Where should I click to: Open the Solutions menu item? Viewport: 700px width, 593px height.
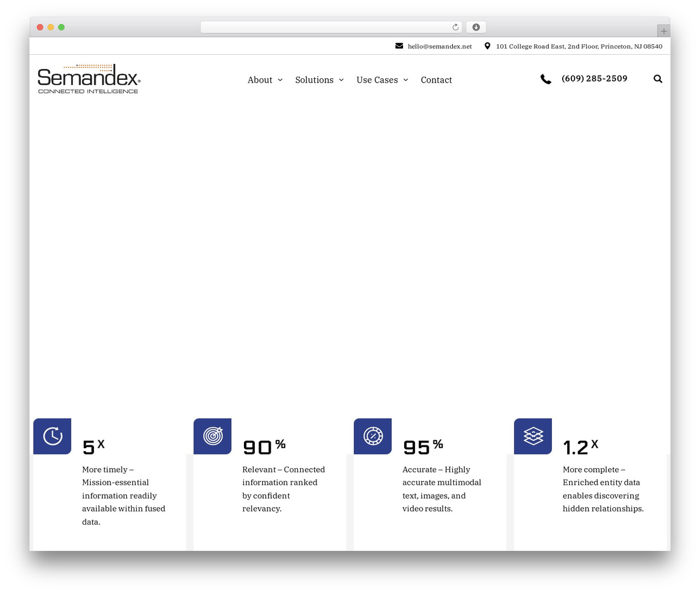pos(314,80)
